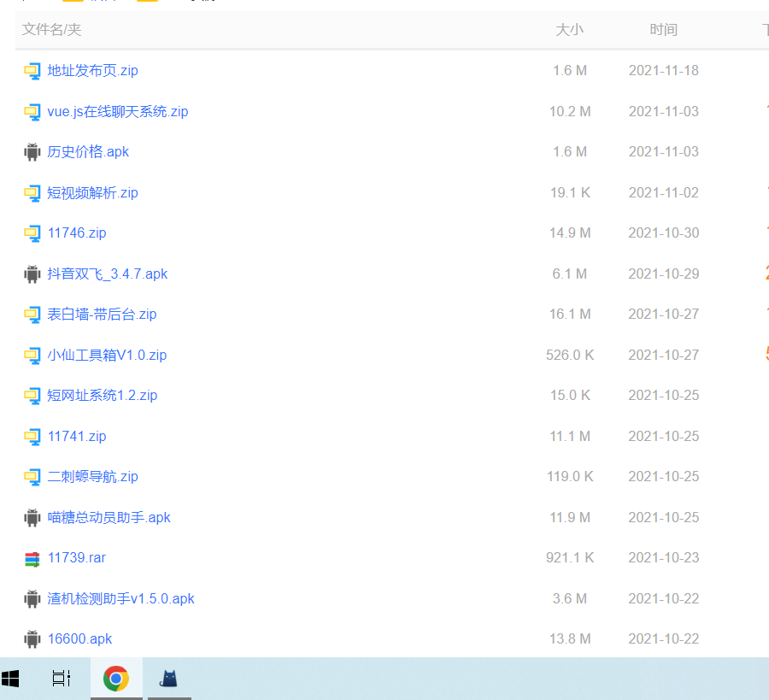The image size is (769, 700).
Task: Click the zip icon beside 地址发布页.zip
Action: (x=32, y=71)
